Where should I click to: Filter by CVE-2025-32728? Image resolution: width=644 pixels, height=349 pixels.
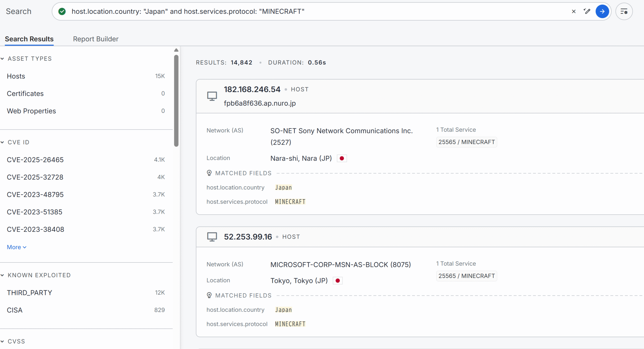pos(86,177)
